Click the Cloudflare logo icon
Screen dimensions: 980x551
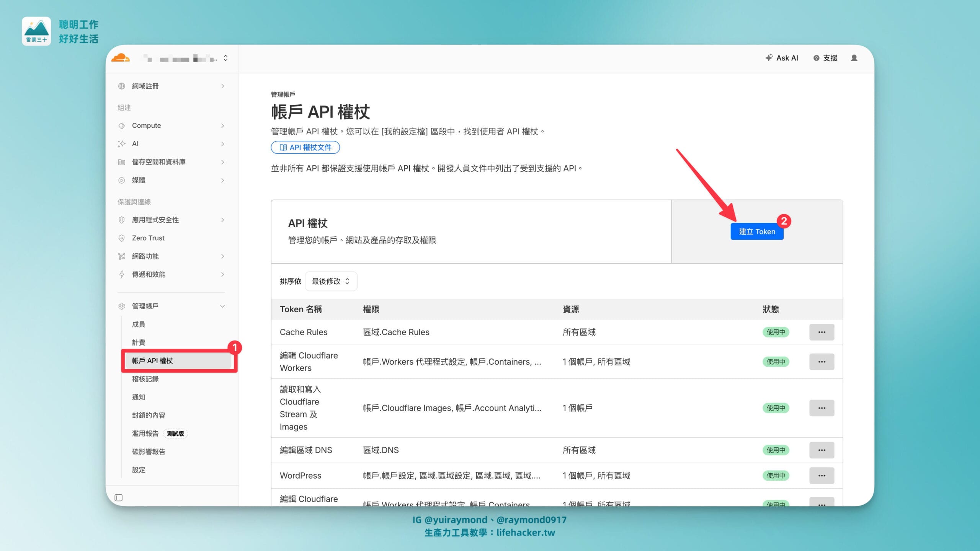pos(121,58)
